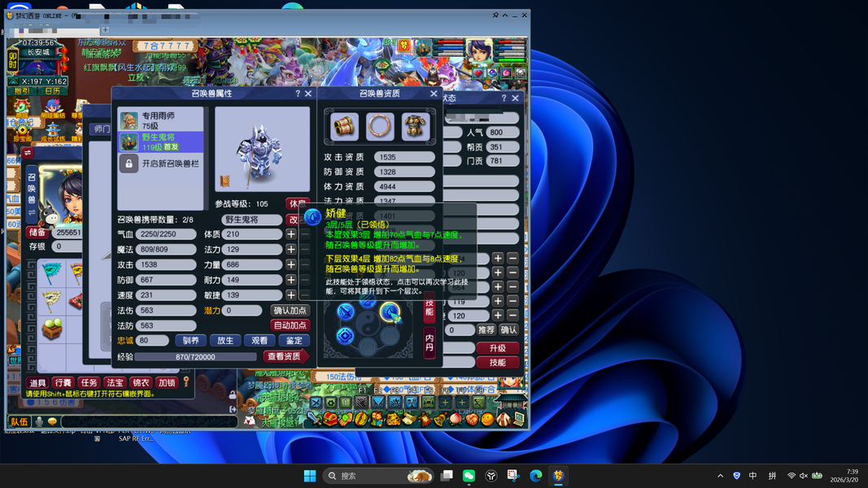
Task: Click the 储备 button in inventory
Action: 37,233
